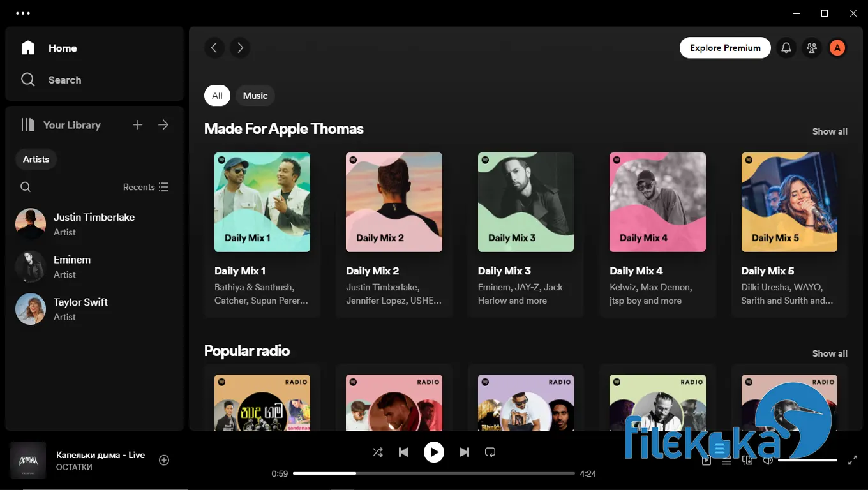Open the Popular radio section heading

[x=247, y=351]
